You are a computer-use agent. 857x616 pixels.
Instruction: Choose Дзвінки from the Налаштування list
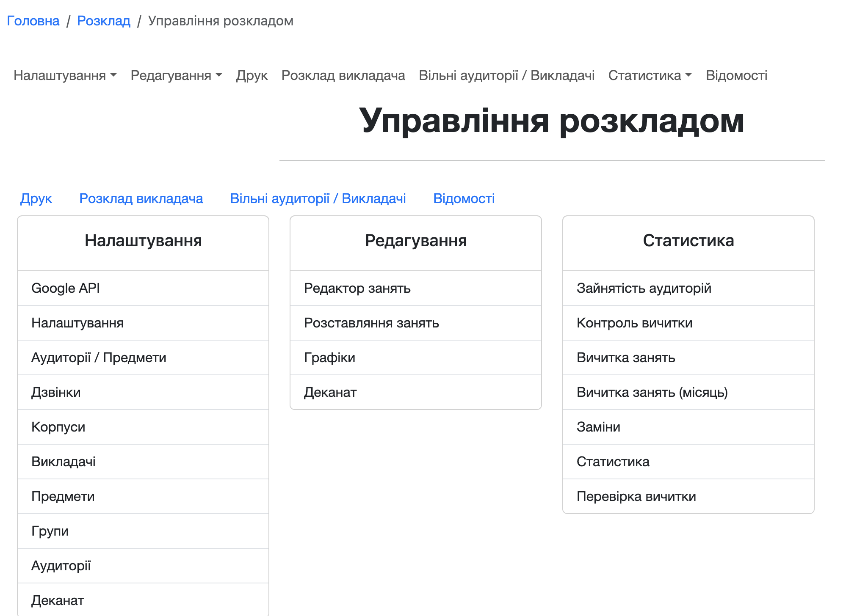pyautogui.click(x=56, y=392)
